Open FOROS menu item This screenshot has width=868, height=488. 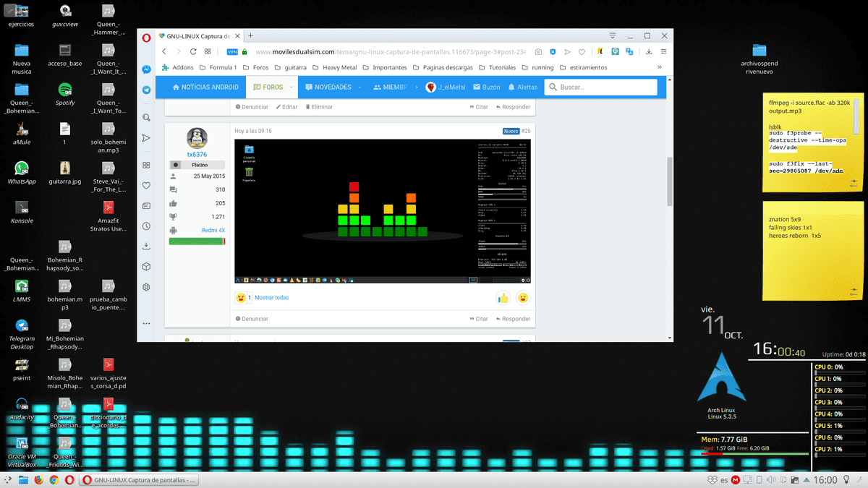268,87
